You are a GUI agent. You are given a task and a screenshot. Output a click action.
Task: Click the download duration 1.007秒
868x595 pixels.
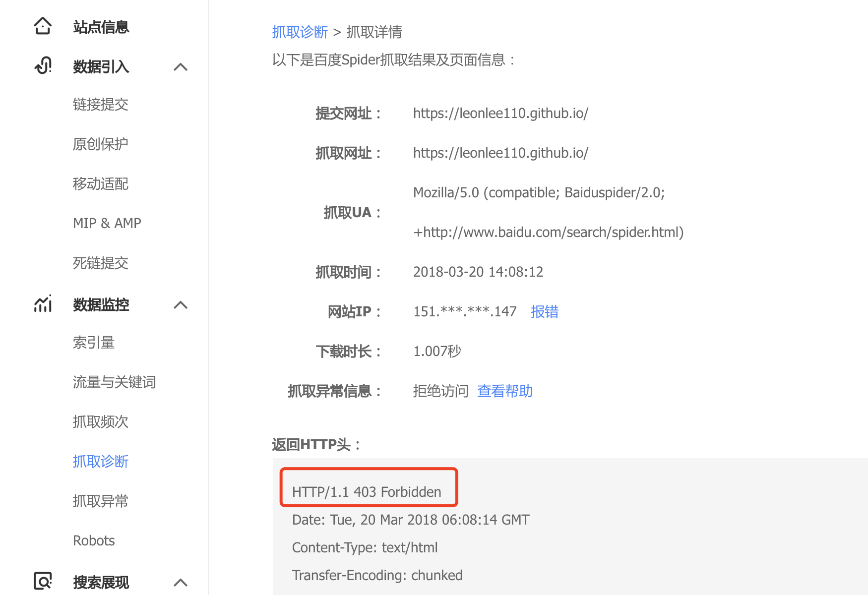[437, 351]
